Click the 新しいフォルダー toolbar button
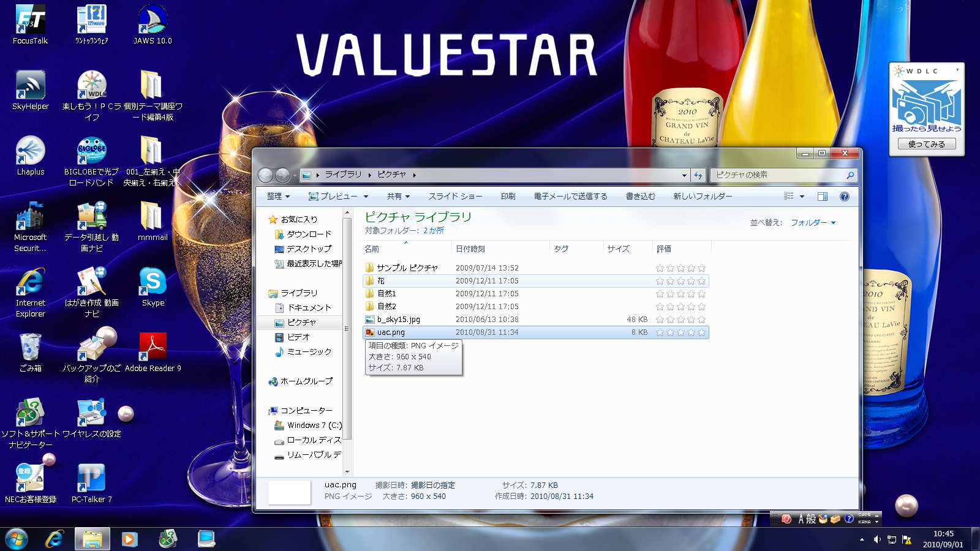980x551 pixels. click(703, 197)
